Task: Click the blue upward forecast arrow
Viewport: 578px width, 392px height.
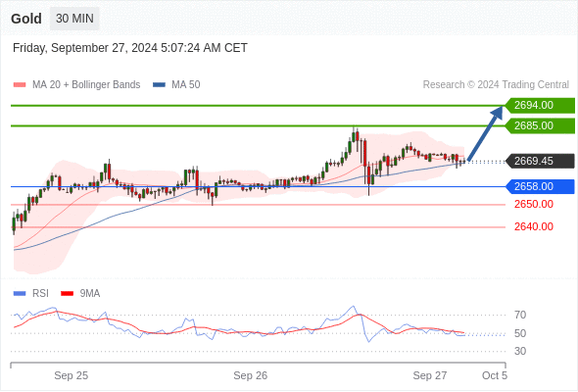Action: click(x=485, y=133)
